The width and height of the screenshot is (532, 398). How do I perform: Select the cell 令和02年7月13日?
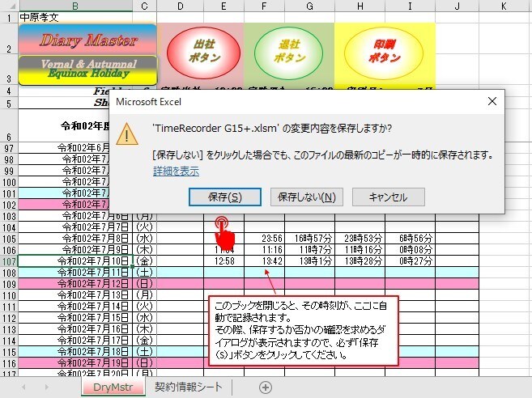coord(75,295)
